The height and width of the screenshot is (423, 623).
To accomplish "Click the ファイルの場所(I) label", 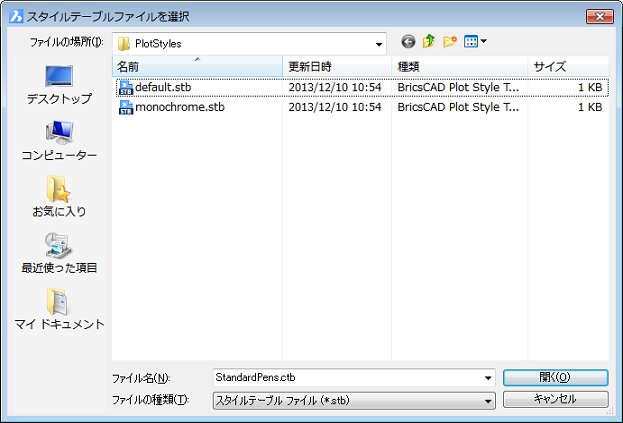I will pos(67,42).
